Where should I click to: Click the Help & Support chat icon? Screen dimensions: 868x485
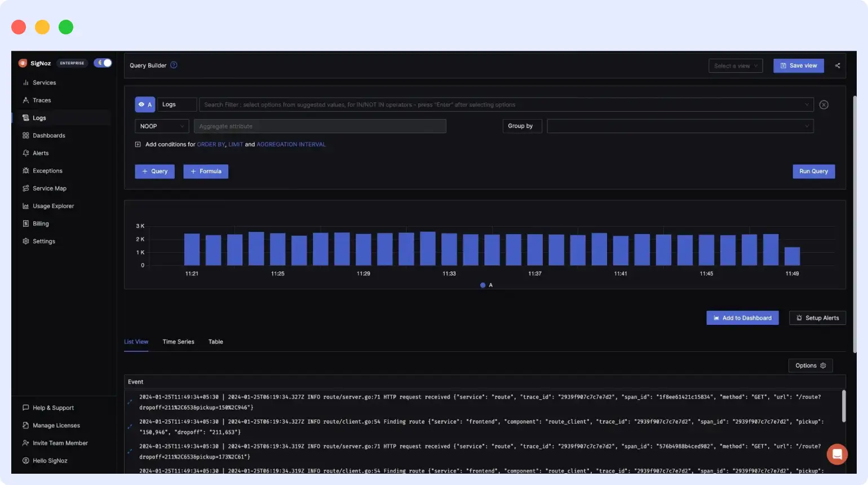(x=25, y=408)
